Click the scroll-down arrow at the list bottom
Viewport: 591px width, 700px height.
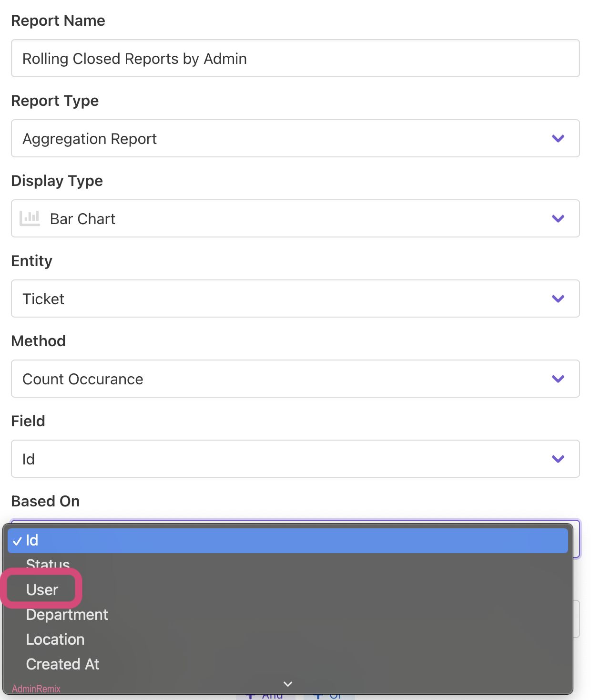[x=288, y=684]
